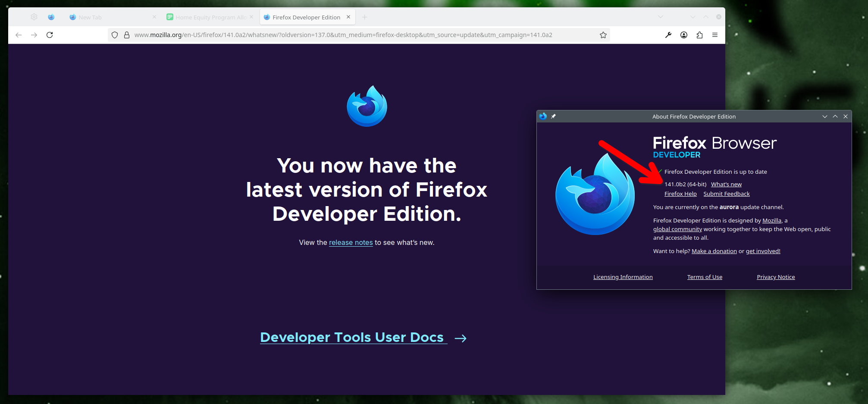Open Licensing Information
This screenshot has width=868, height=404.
point(623,277)
